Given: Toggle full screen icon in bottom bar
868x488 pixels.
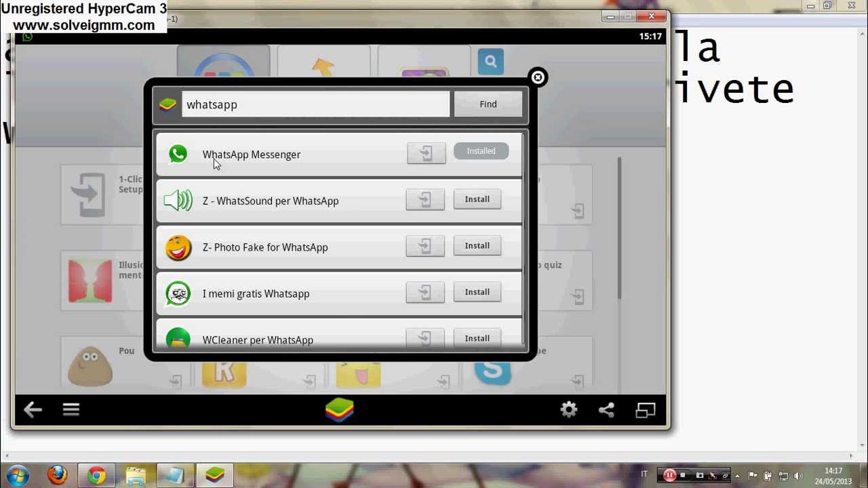Looking at the screenshot, I should [646, 409].
